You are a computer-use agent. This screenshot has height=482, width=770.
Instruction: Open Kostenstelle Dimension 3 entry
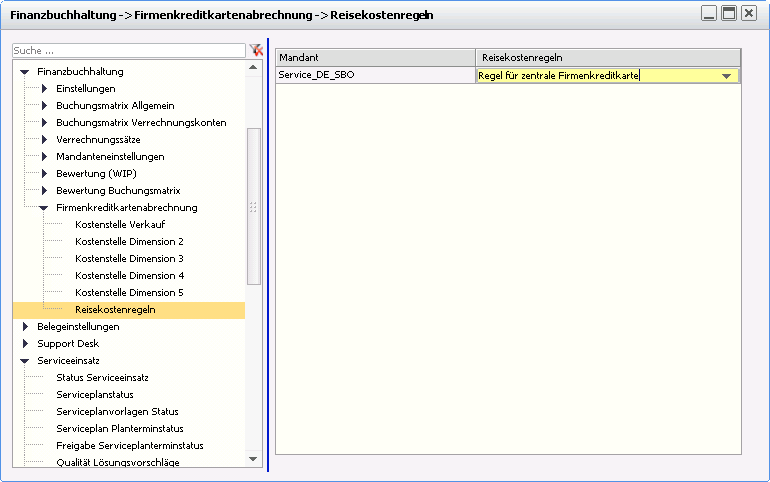tap(129, 259)
